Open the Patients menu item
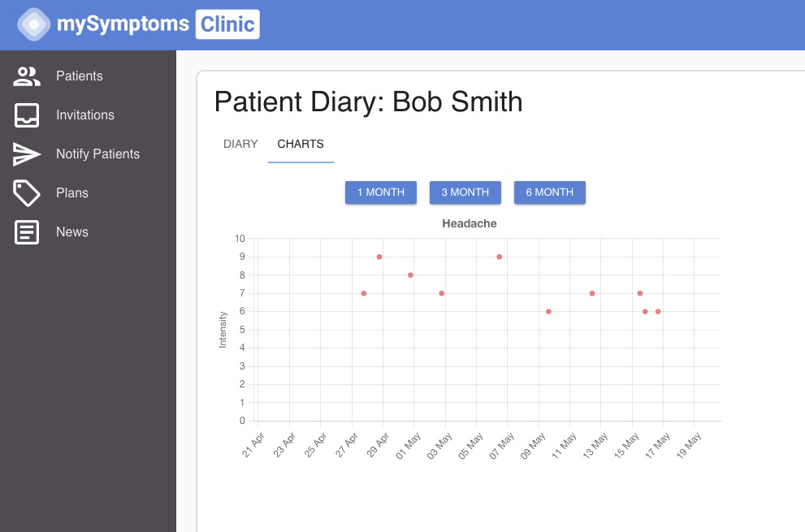805x532 pixels. 80,76
